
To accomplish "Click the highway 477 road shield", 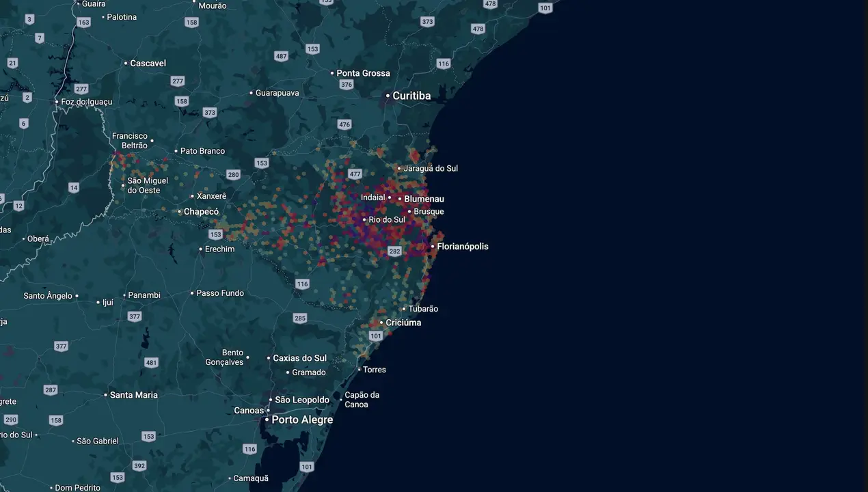I will click(x=354, y=174).
